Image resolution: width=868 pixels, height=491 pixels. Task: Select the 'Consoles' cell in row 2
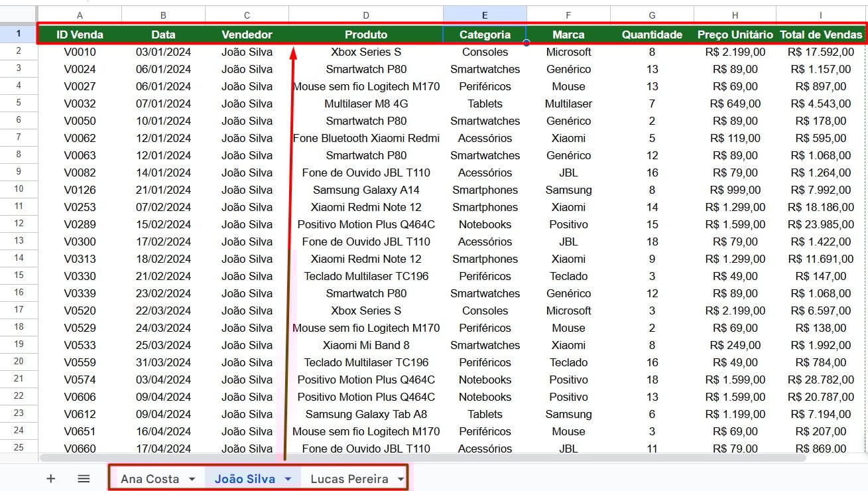pos(485,52)
